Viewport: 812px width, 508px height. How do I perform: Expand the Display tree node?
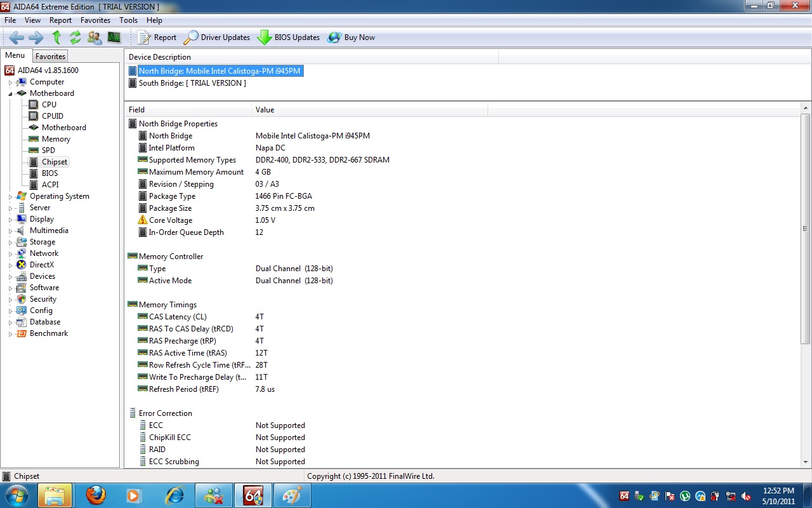[10, 220]
